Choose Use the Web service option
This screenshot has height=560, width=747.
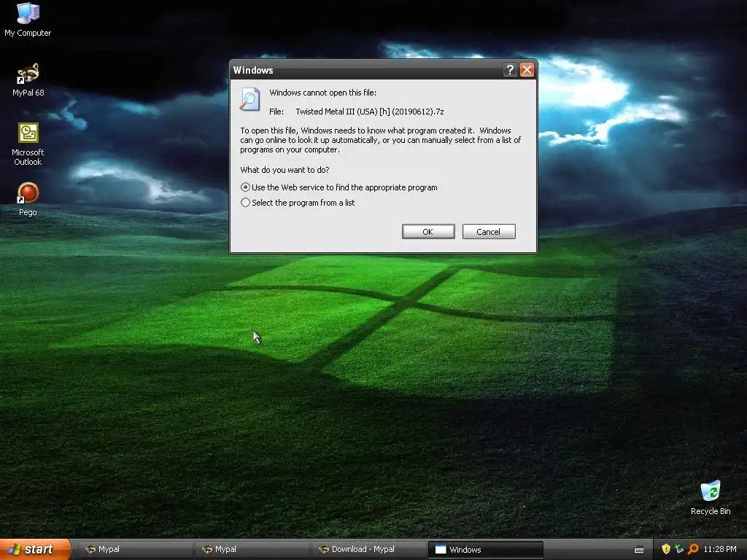pos(338,187)
